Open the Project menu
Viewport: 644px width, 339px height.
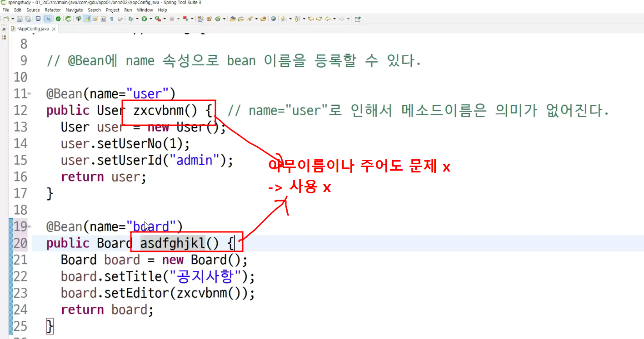pos(113,10)
